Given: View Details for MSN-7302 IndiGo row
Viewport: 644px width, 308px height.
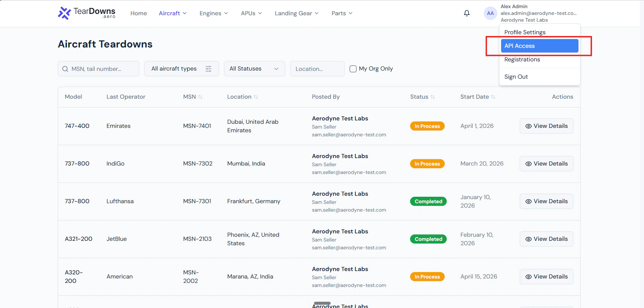Looking at the screenshot, I should (546, 163).
